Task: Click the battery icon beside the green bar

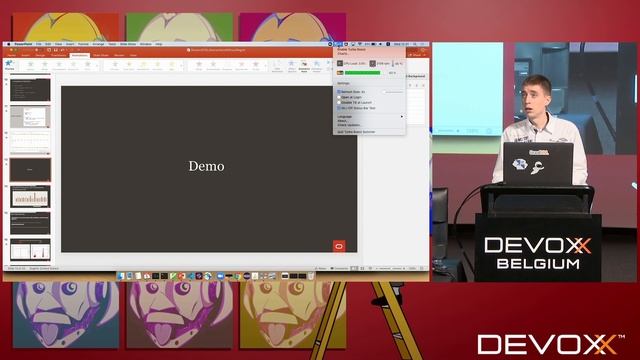Action: [340, 73]
